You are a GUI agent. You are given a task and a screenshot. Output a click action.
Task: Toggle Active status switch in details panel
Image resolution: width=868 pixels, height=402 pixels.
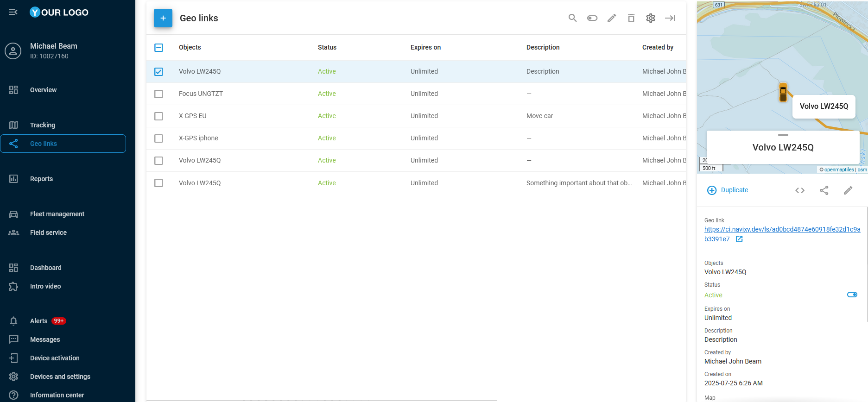852,295
